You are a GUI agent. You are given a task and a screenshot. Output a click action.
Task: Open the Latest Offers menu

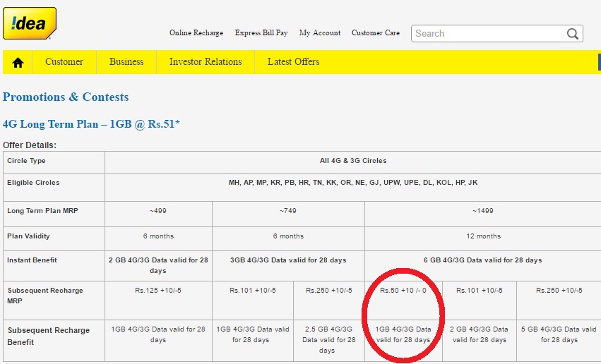[x=293, y=62]
